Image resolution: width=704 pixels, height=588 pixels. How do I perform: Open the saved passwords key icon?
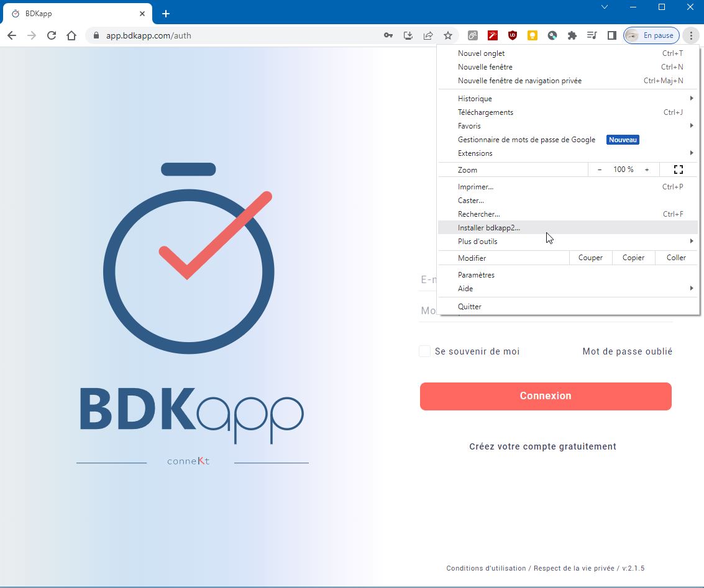point(388,35)
